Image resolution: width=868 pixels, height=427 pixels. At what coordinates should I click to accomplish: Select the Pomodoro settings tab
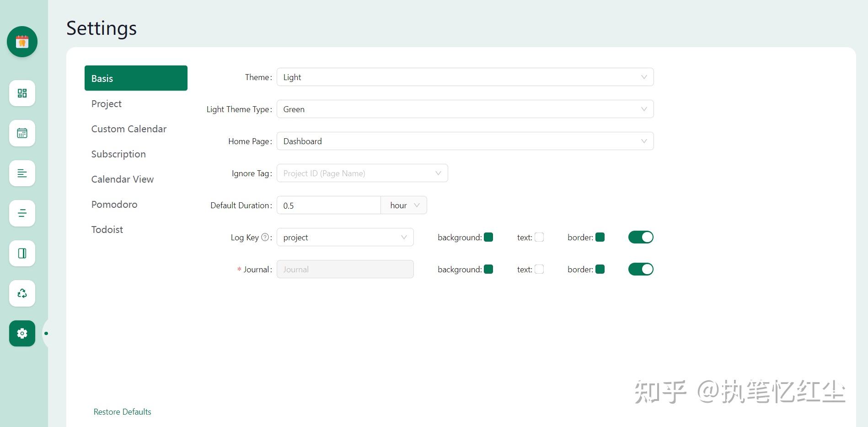(x=114, y=205)
